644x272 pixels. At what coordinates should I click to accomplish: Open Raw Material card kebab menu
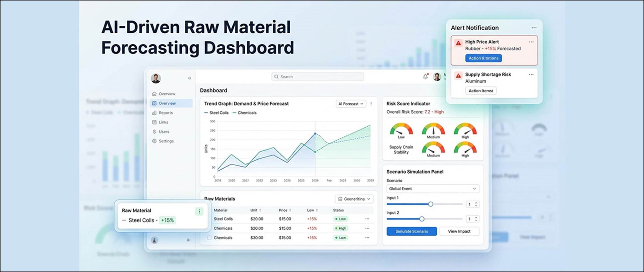click(199, 212)
